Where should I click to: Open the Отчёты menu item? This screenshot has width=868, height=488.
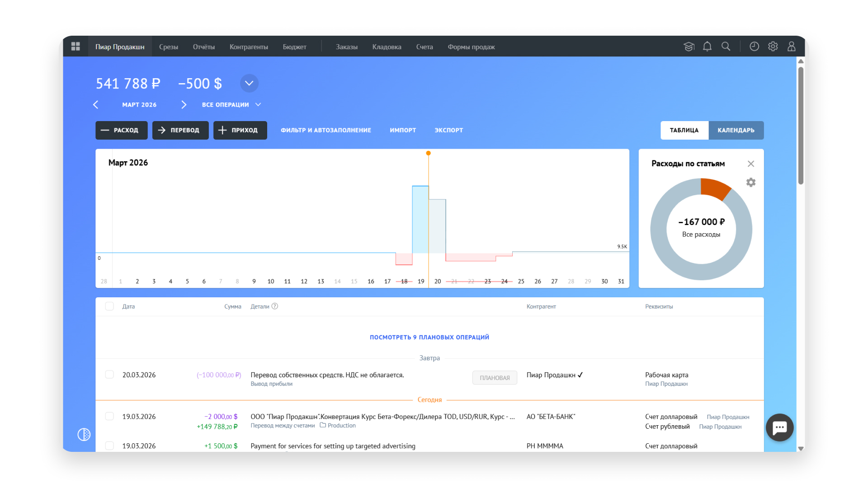pyautogui.click(x=203, y=47)
